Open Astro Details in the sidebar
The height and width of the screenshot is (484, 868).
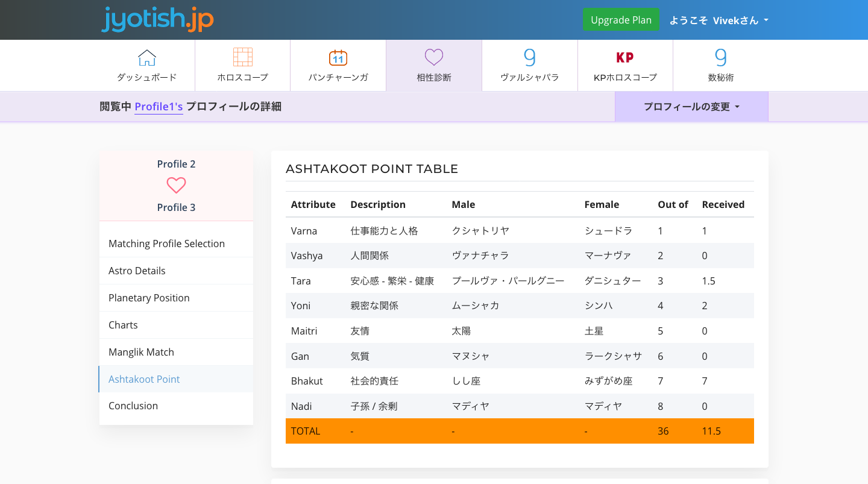[137, 271]
